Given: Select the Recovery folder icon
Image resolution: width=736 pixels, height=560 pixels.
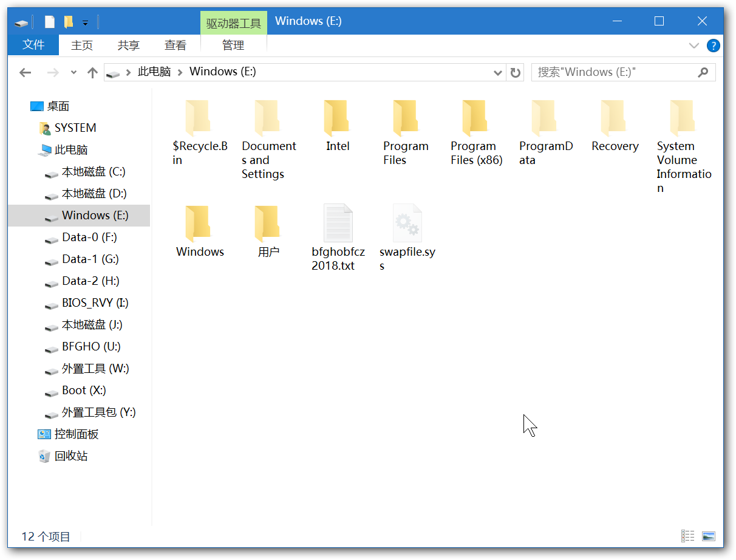Looking at the screenshot, I should [x=614, y=119].
